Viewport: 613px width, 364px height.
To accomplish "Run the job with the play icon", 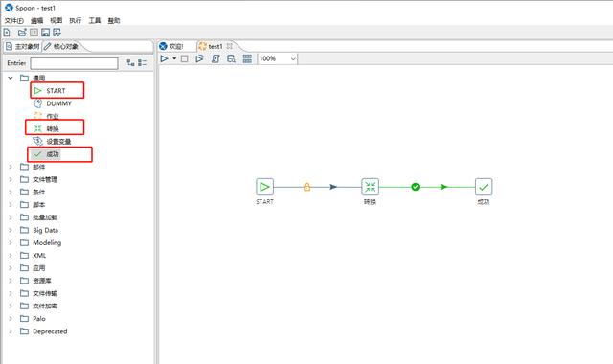I will 164,58.
